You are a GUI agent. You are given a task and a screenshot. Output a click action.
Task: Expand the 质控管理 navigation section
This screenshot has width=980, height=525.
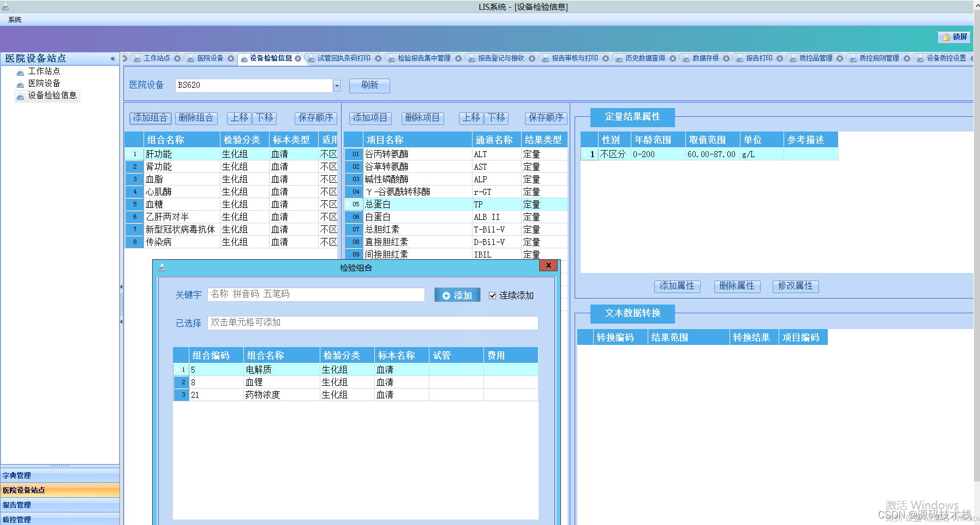point(60,520)
